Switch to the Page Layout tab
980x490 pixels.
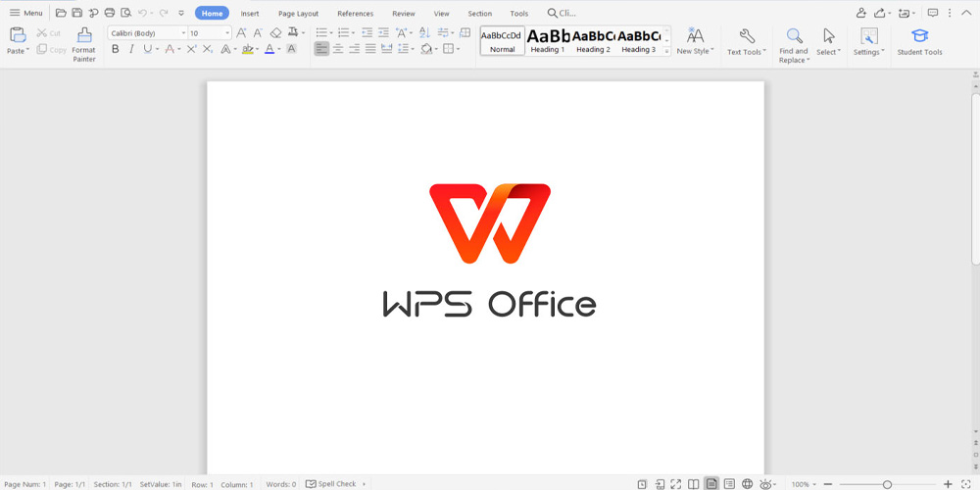coord(298,13)
